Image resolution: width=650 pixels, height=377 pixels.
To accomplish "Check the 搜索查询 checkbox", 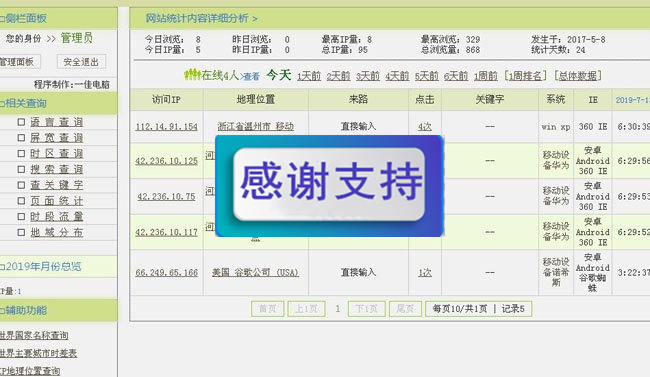I will 21,169.
